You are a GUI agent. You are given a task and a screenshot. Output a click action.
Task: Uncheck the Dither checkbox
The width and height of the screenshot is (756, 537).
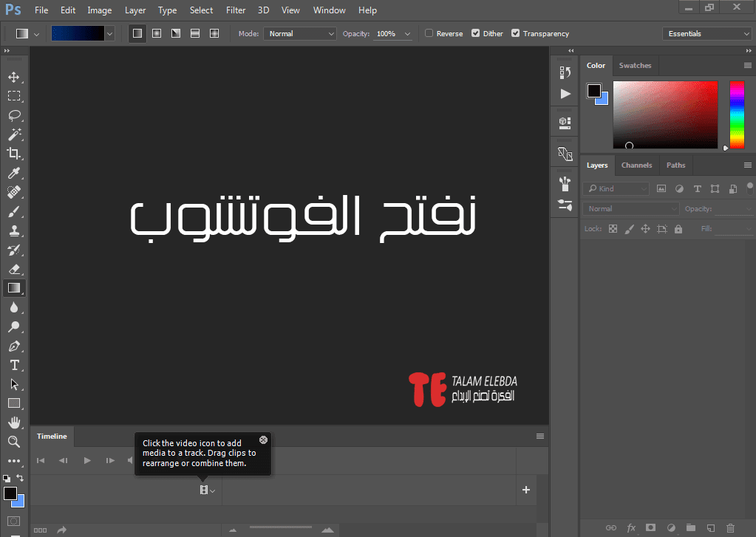pyautogui.click(x=475, y=33)
